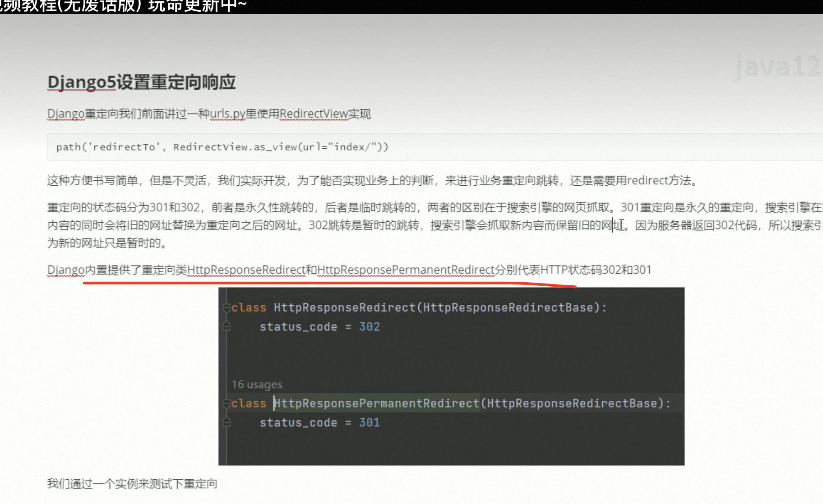Click "HttpResponseRedirect和" in the underlined sentence

point(252,270)
